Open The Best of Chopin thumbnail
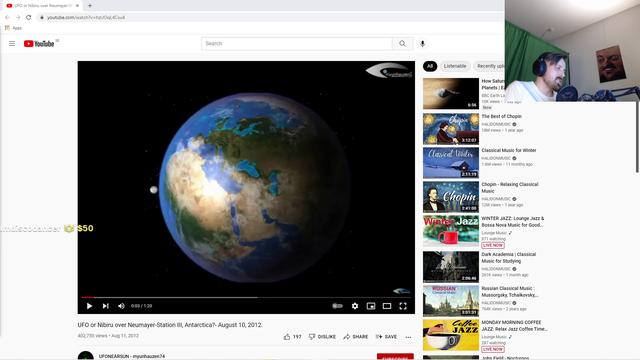 (451, 129)
